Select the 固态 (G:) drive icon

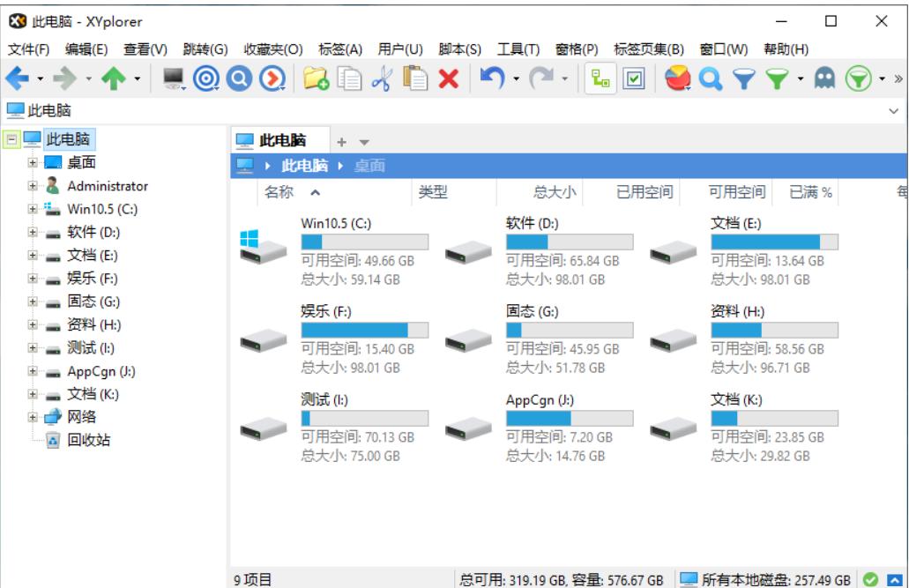coord(468,341)
